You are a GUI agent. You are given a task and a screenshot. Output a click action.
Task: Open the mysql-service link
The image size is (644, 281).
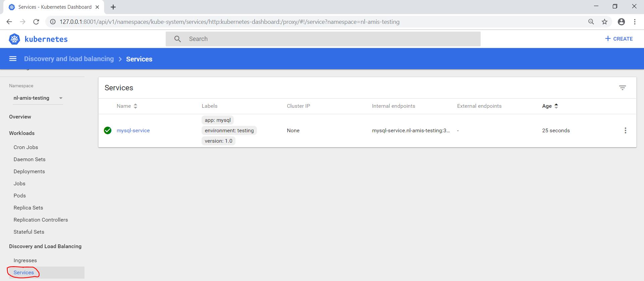(x=133, y=131)
